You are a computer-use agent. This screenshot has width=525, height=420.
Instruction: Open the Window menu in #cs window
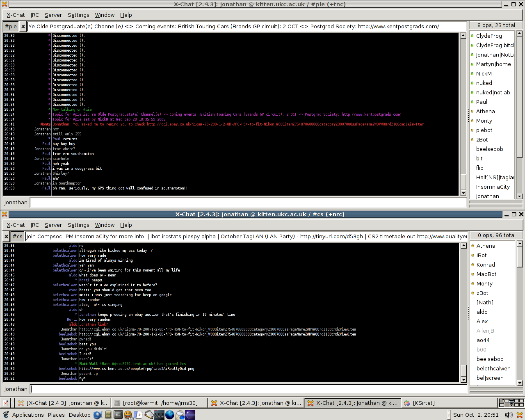coord(105,225)
